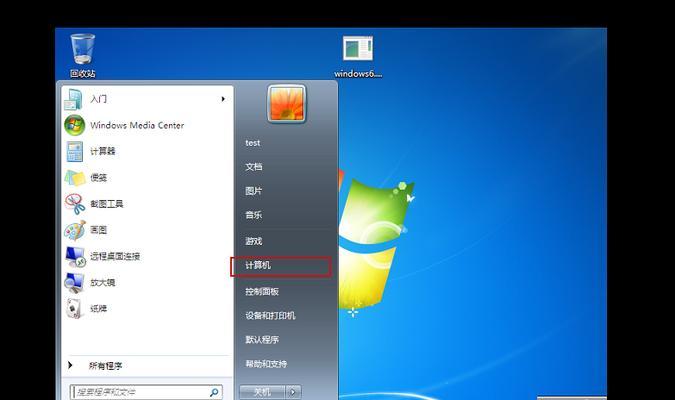Viewport: 675px width, 400px height.
Task: Open the shutdown options arrow
Action: (293, 392)
